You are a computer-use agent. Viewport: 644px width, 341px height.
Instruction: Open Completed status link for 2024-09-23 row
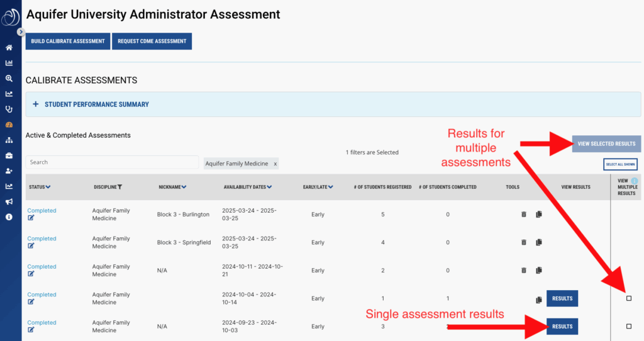point(42,323)
